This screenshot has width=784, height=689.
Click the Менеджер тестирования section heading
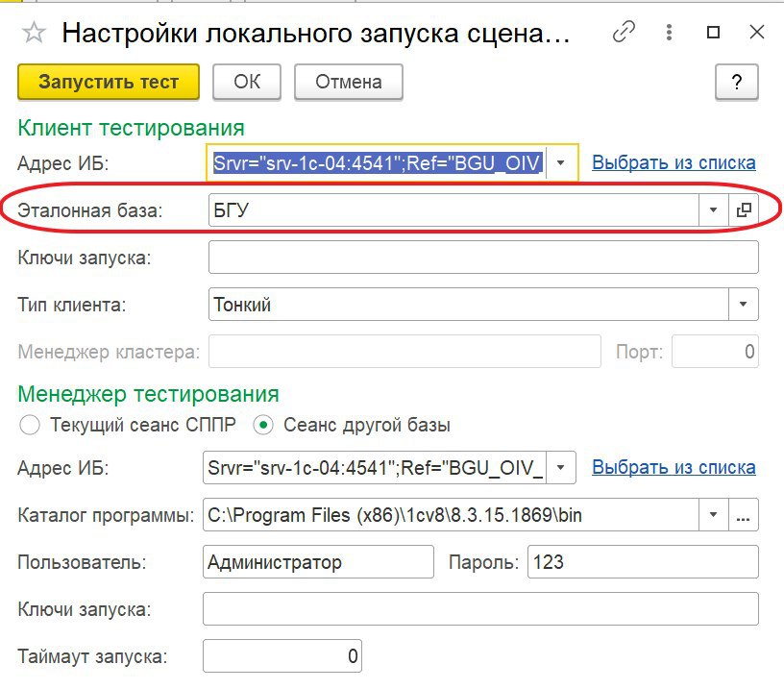149,394
